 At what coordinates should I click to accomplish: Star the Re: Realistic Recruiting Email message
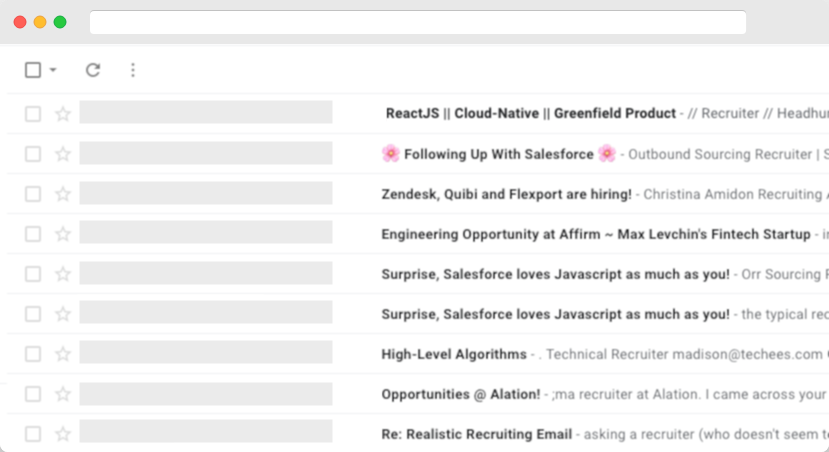63,434
